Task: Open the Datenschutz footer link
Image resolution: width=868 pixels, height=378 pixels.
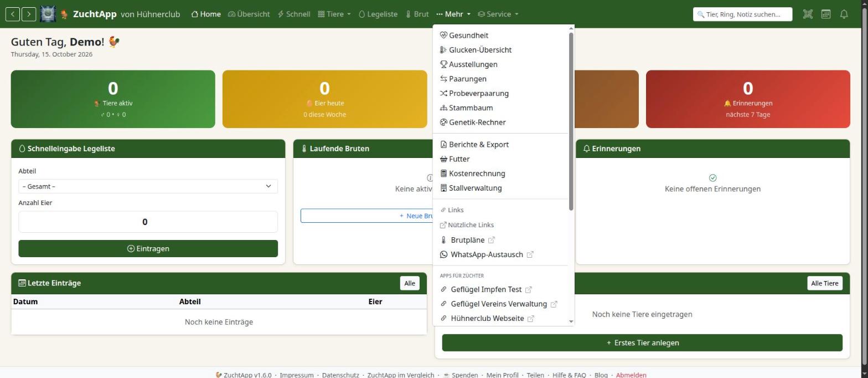Action: pos(340,375)
